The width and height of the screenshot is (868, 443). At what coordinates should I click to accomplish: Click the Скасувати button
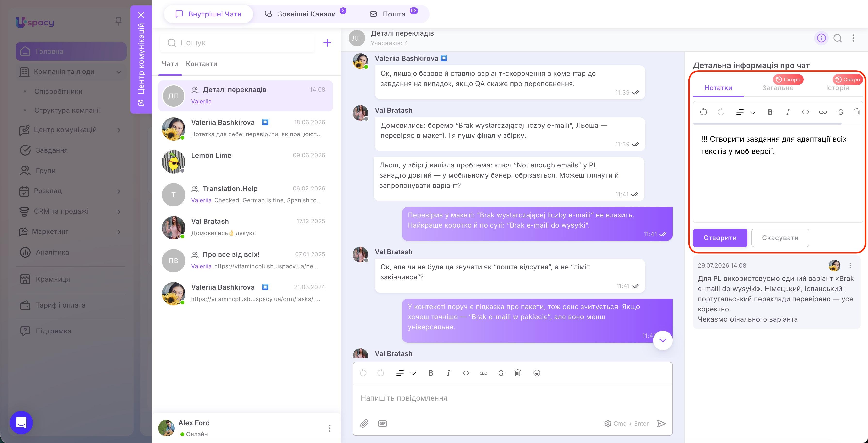point(780,238)
